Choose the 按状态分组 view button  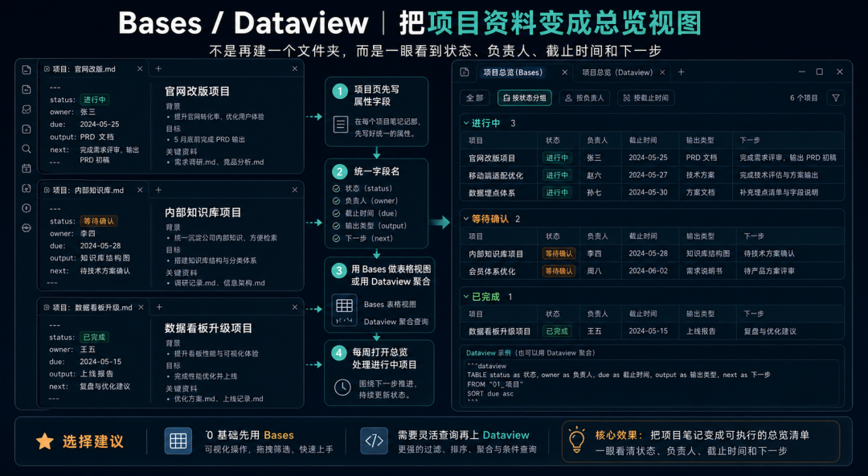(x=524, y=98)
